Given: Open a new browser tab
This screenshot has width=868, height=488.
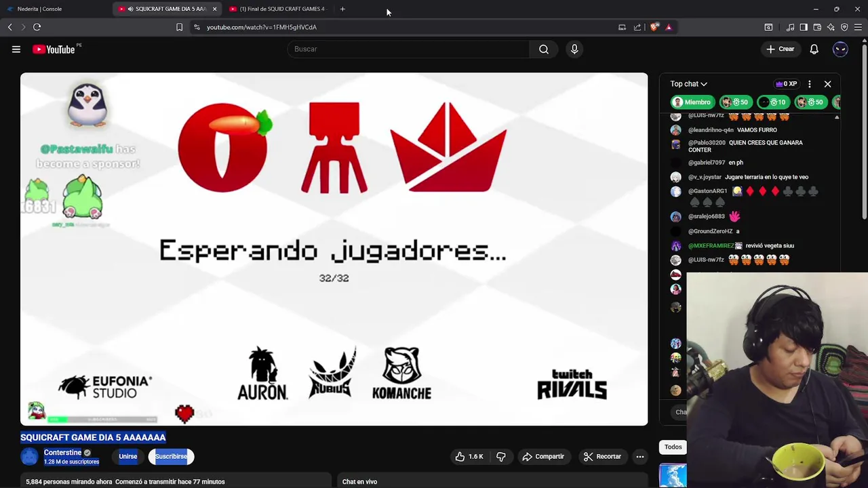Looking at the screenshot, I should [x=342, y=9].
